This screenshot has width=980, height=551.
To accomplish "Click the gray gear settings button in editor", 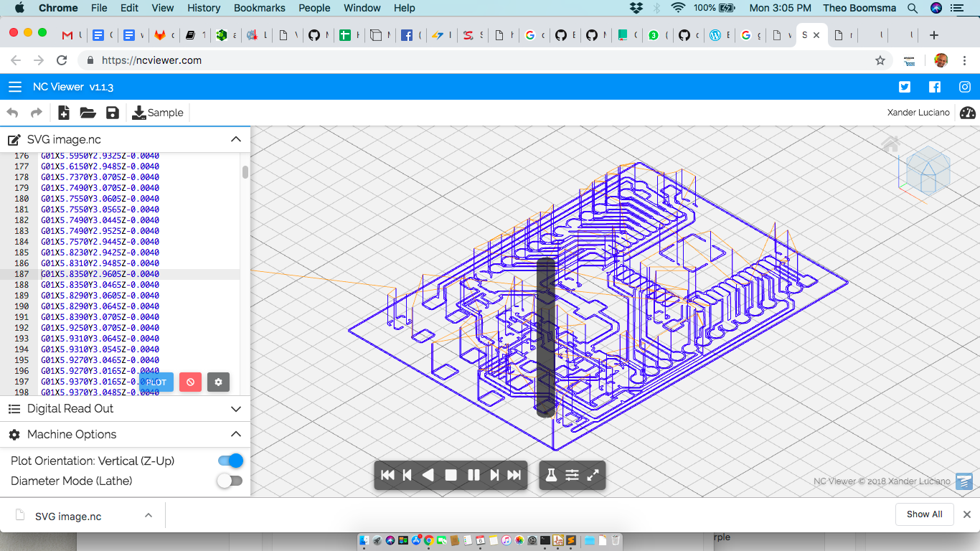I will coord(218,382).
